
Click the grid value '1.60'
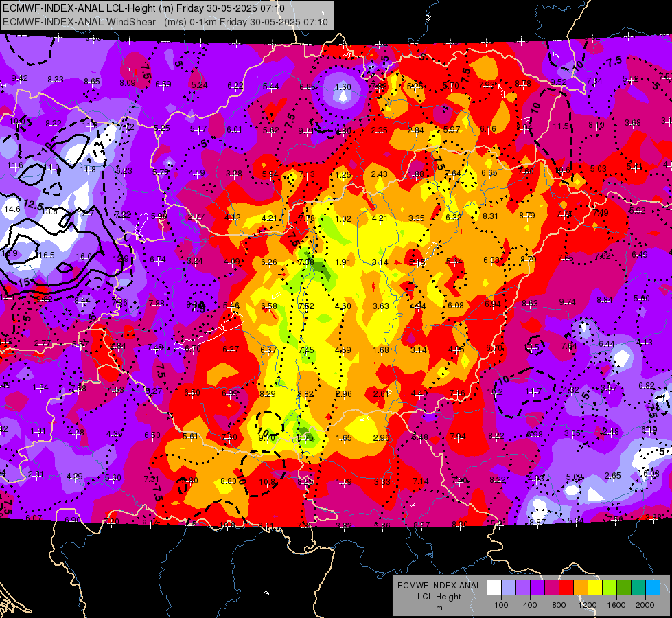(343, 87)
